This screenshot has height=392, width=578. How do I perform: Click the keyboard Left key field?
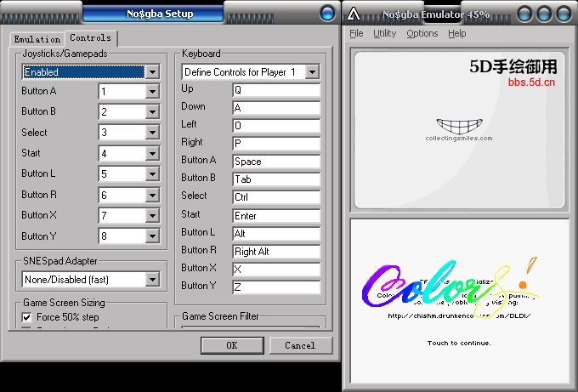pyautogui.click(x=276, y=125)
